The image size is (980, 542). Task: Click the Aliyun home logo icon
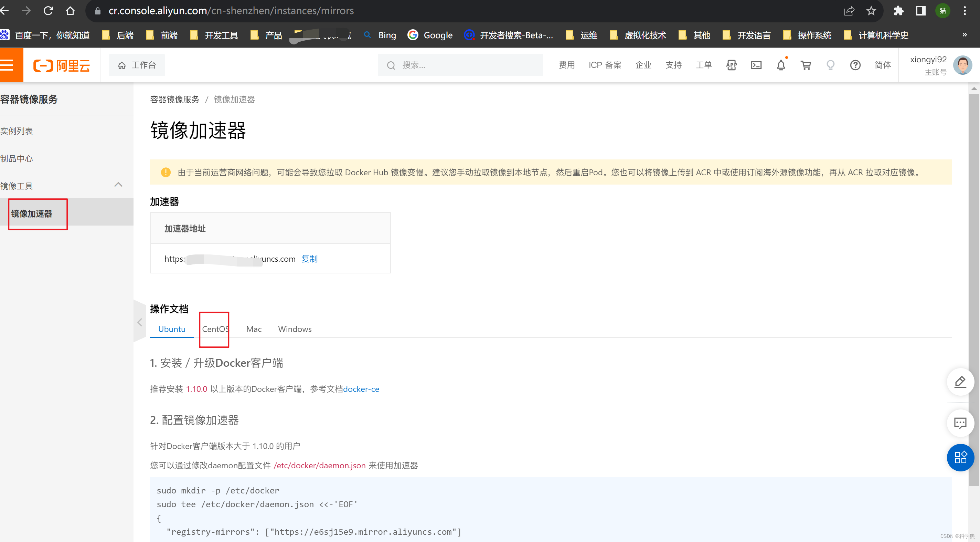[60, 65]
